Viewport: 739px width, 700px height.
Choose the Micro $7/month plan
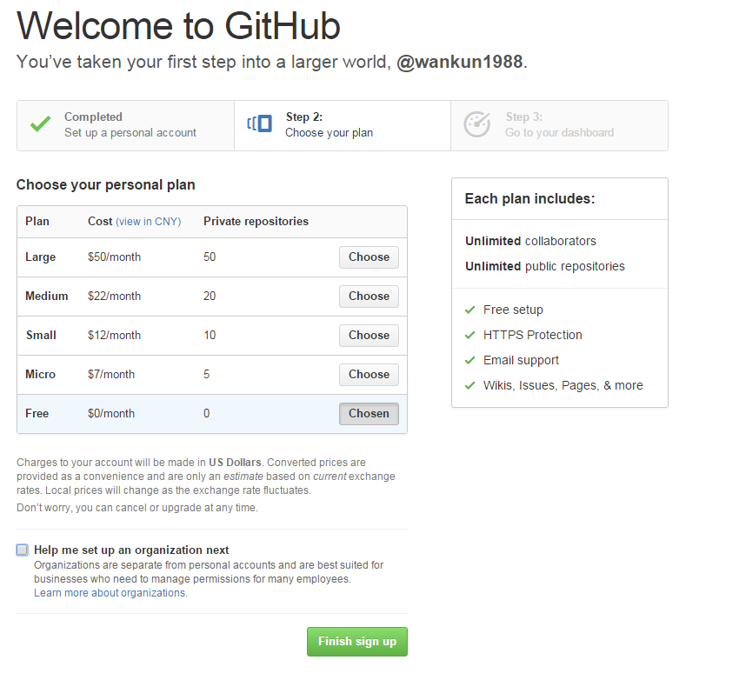click(x=369, y=374)
